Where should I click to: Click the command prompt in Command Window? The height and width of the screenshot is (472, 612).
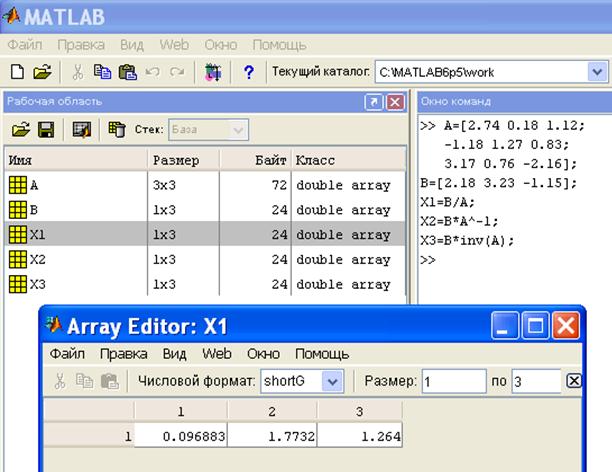[428, 260]
